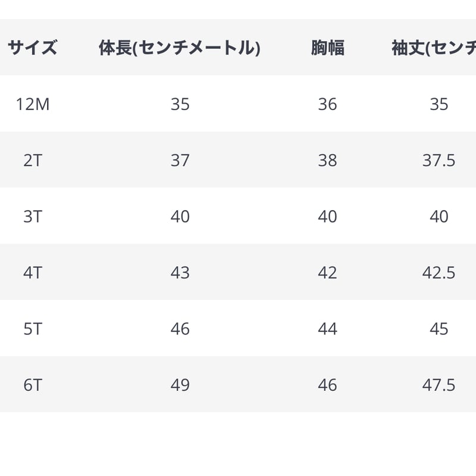Click the 胸幅 column header
The height and width of the screenshot is (476, 476).
(x=328, y=48)
